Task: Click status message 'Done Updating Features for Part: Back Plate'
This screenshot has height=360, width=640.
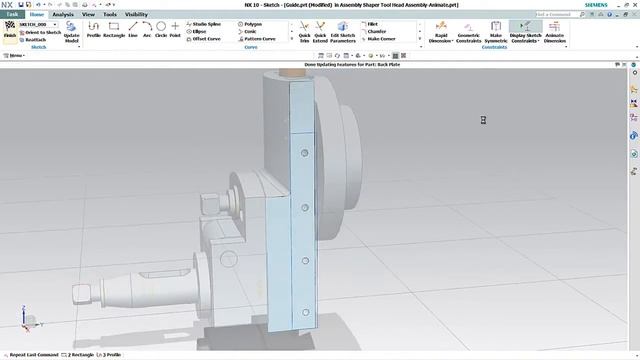Action: point(352,64)
